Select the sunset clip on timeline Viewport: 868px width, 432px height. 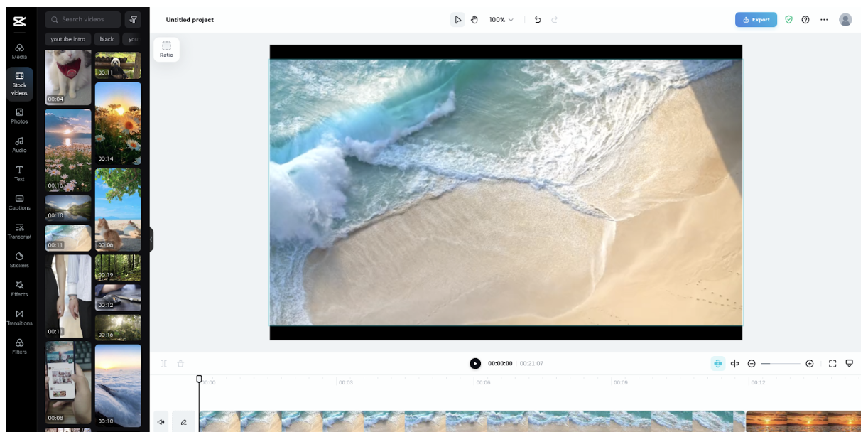pos(803,421)
